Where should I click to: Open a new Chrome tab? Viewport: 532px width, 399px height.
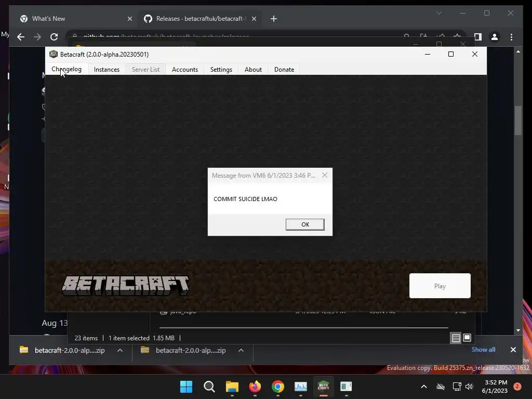pos(274,19)
